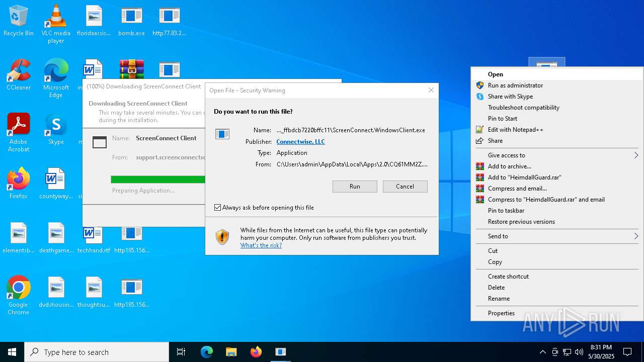The image size is (644, 362).
Task: Select the Google Chrome desktop shortcut
Action: [x=19, y=296]
